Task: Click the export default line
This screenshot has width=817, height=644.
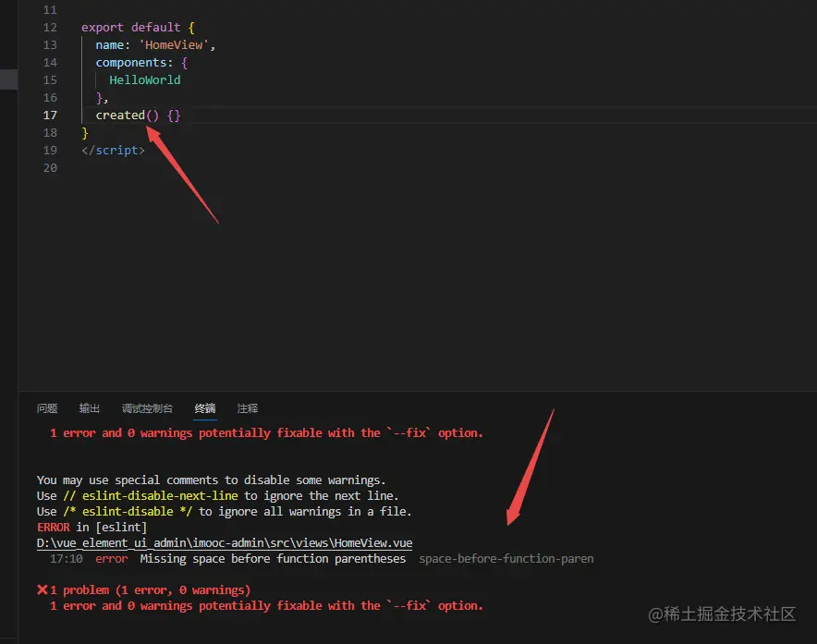Action: tap(138, 27)
